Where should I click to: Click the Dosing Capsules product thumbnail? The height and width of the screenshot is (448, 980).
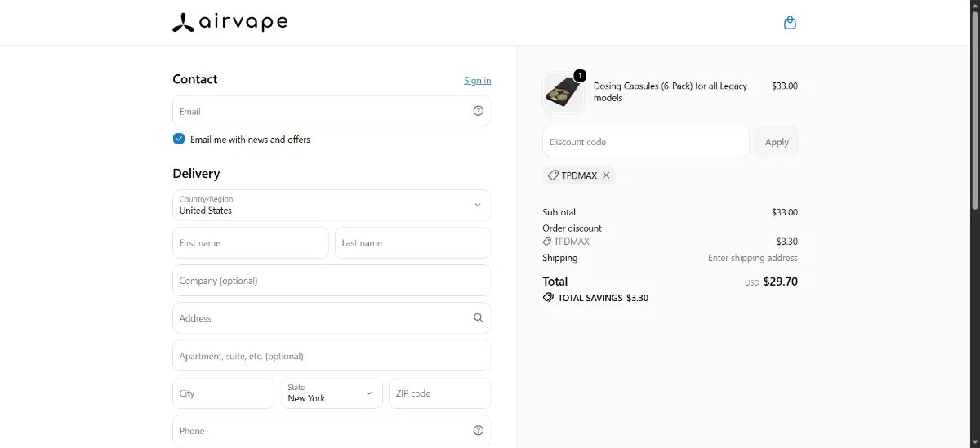563,92
